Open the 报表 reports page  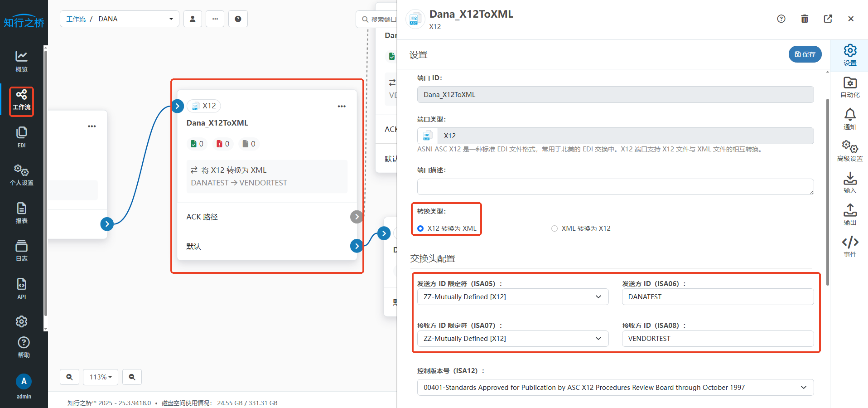pos(21,213)
